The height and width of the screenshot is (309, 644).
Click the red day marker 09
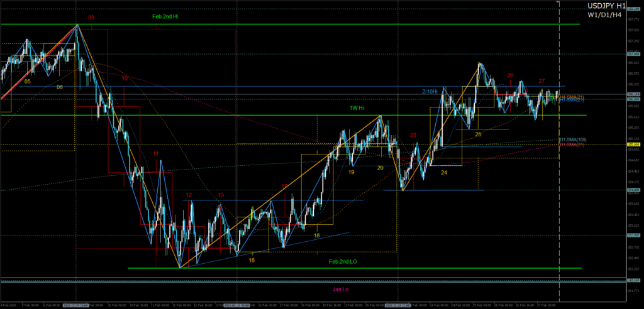[x=91, y=18]
